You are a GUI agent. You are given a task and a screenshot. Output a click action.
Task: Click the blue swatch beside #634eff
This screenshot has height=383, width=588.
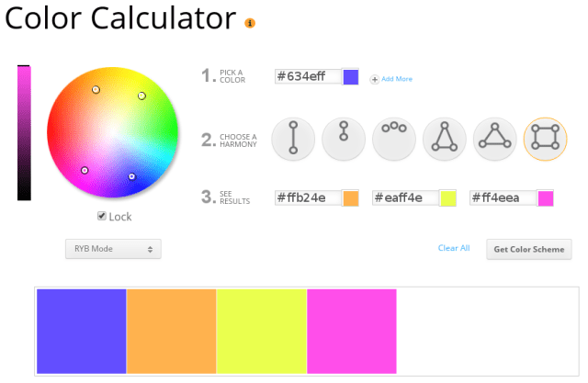351,77
